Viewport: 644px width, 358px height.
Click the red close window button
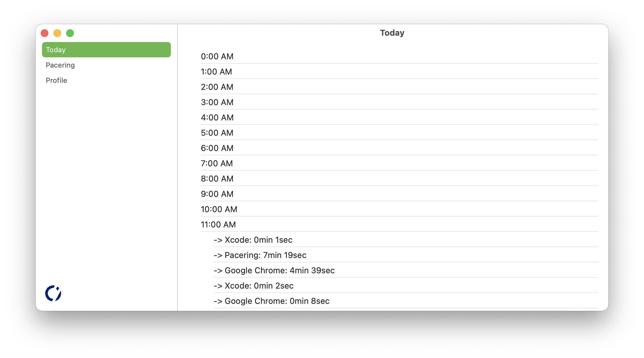(45, 33)
